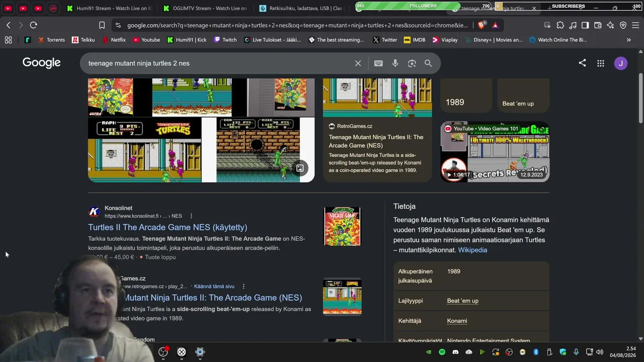Open the browser hamburger menu
Image resolution: width=644 pixels, height=362 pixels.
[635, 25]
